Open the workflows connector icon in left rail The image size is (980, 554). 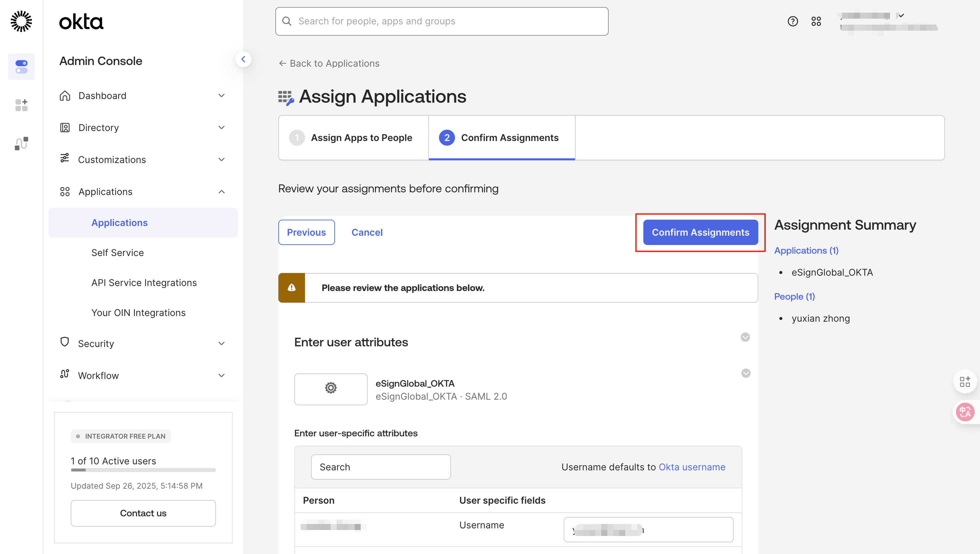click(21, 143)
